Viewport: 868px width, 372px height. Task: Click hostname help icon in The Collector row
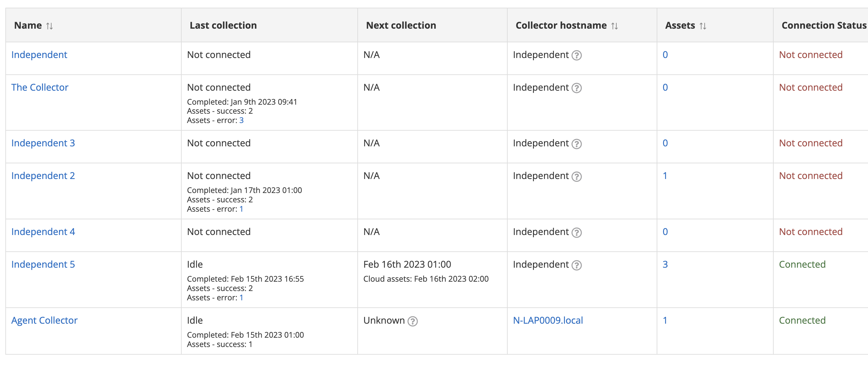[x=577, y=88]
